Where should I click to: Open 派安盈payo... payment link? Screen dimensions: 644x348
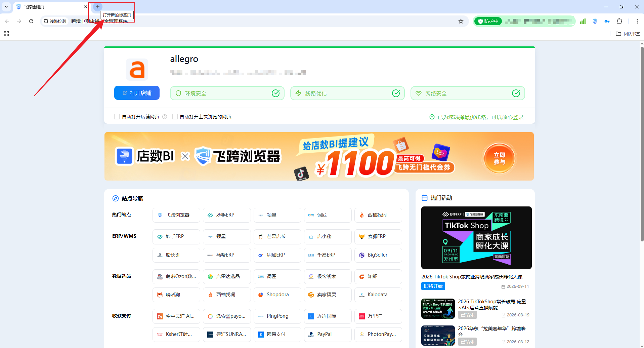[227, 316]
